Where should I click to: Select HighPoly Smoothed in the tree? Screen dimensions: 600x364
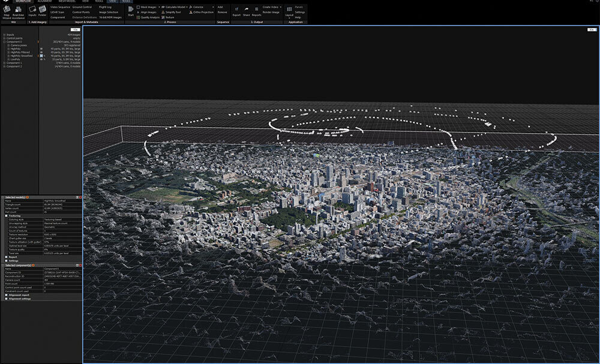pos(22,56)
